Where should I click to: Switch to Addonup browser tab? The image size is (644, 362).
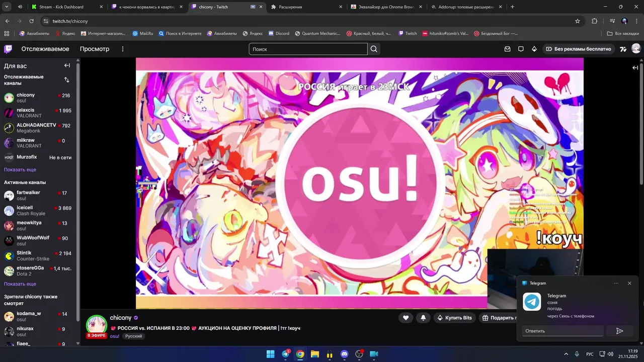pos(466,7)
